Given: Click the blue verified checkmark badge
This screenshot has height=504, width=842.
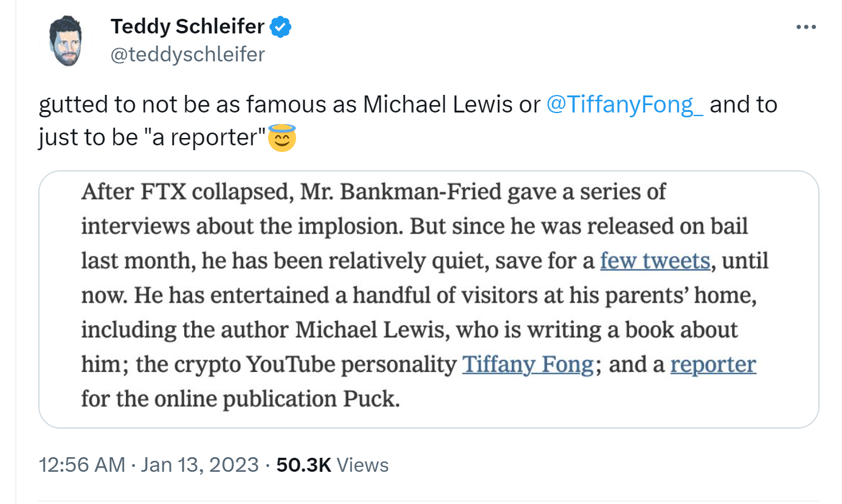Looking at the screenshot, I should tap(280, 27).
